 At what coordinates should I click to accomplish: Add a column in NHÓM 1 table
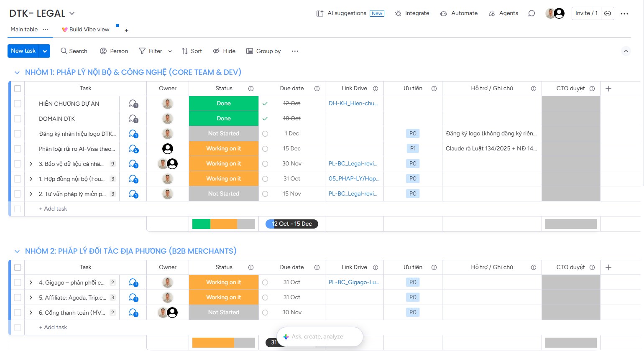(x=608, y=89)
